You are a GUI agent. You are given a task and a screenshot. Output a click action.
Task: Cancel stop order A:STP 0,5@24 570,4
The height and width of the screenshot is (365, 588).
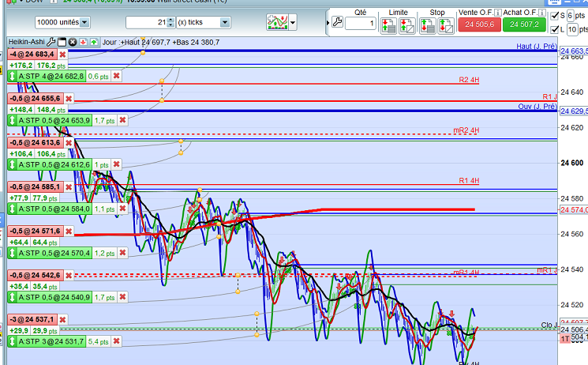[122, 253]
